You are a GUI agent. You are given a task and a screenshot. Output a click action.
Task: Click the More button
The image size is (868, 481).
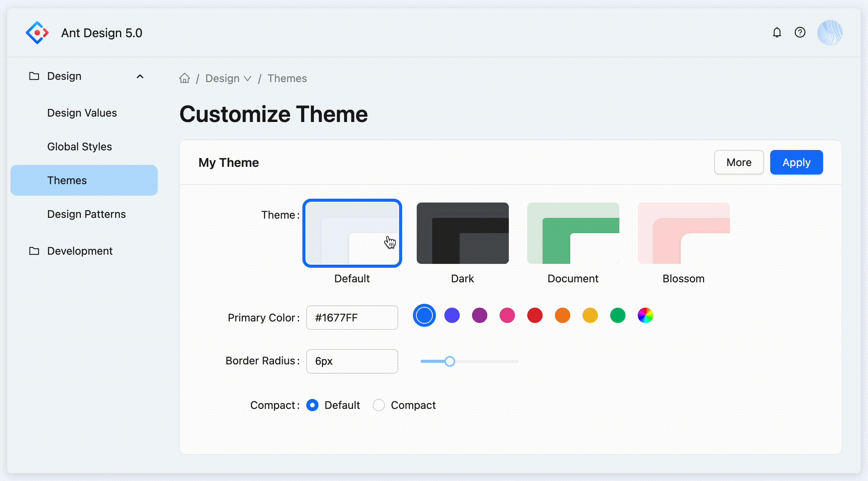[x=739, y=162]
